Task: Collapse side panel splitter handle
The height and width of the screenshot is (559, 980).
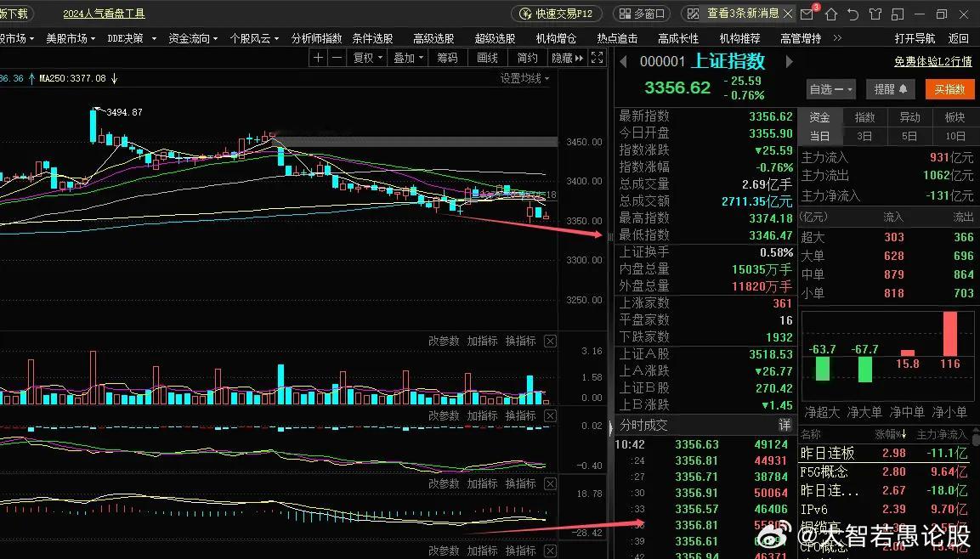Action: 610,427
